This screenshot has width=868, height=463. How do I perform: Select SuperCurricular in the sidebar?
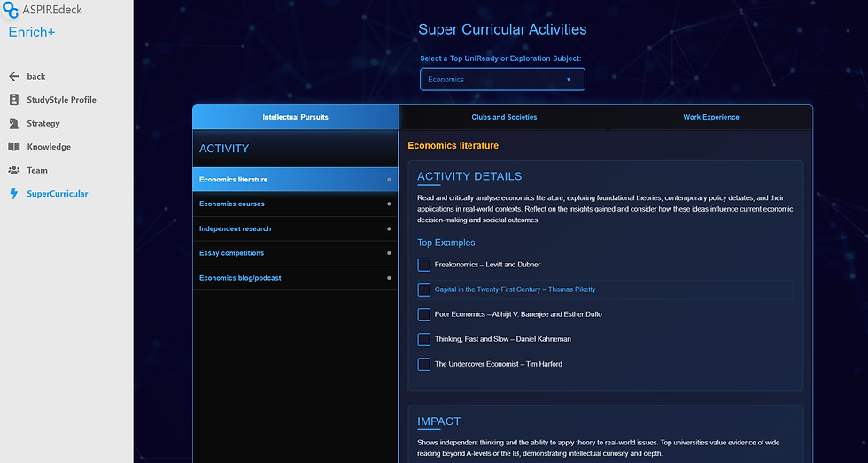(57, 194)
